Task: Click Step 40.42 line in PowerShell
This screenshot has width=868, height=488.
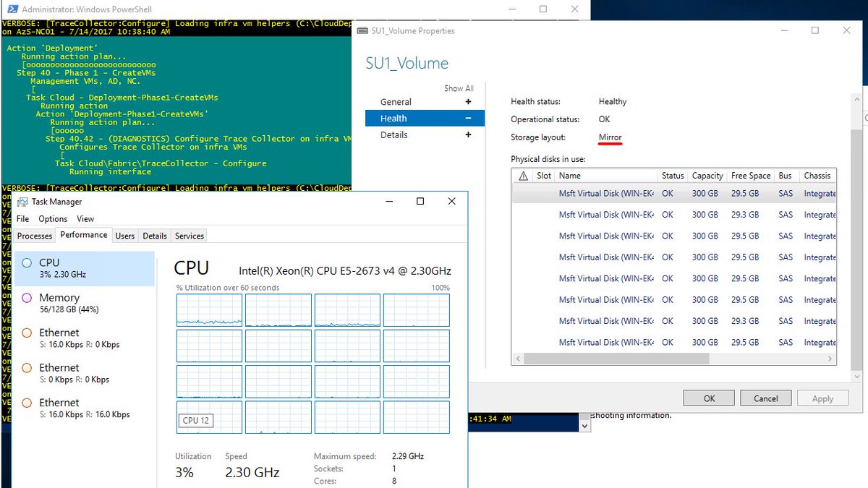Action: point(197,139)
